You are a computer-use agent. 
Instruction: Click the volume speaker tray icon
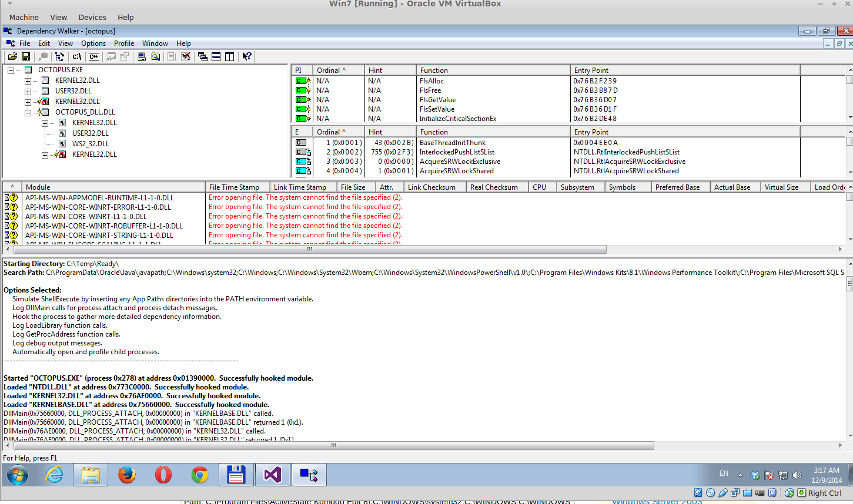[797, 475]
